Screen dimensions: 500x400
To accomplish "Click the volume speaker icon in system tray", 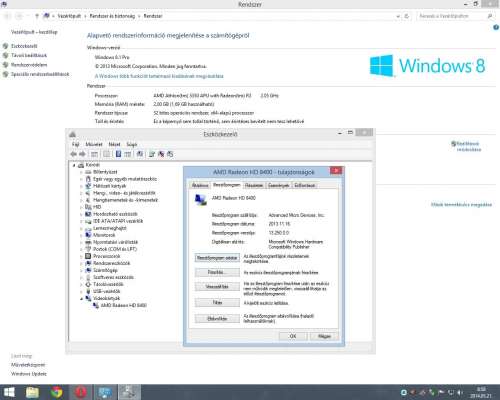I will [x=460, y=392].
